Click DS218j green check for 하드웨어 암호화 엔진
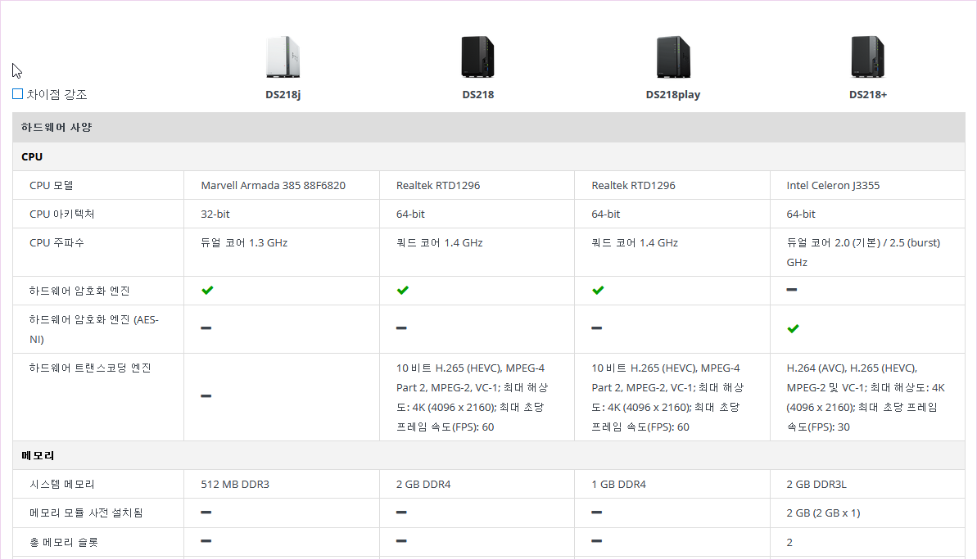 tap(207, 291)
